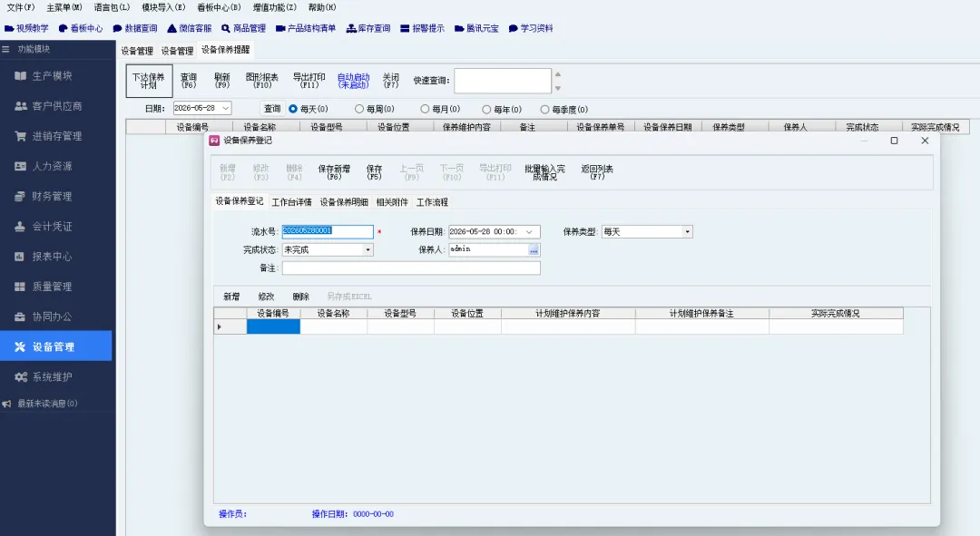This screenshot has width=980, height=536.
Task: Open the 商品管理 product management icon
Action: [244, 28]
